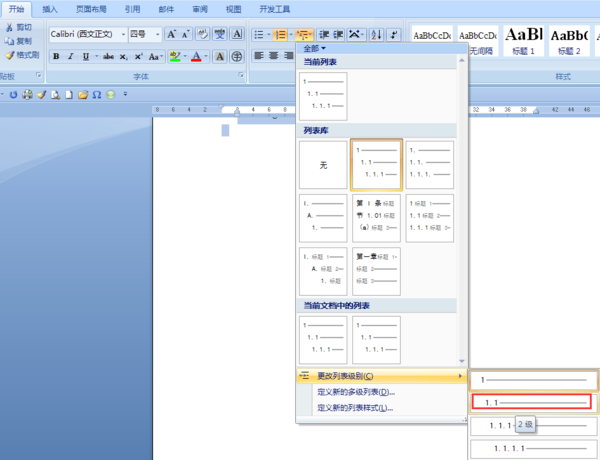Viewport: 600px width, 460px height.
Task: Switch to the 开发工具 tab
Action: [275, 9]
